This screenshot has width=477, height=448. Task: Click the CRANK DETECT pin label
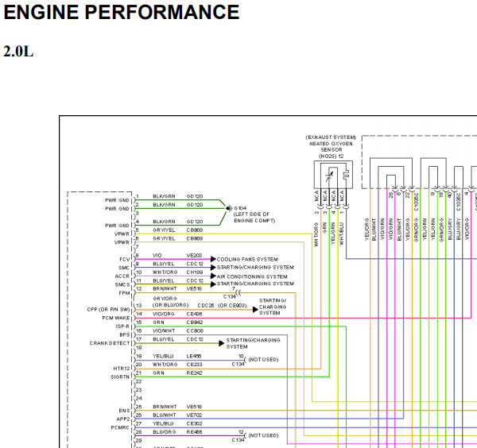click(x=110, y=343)
